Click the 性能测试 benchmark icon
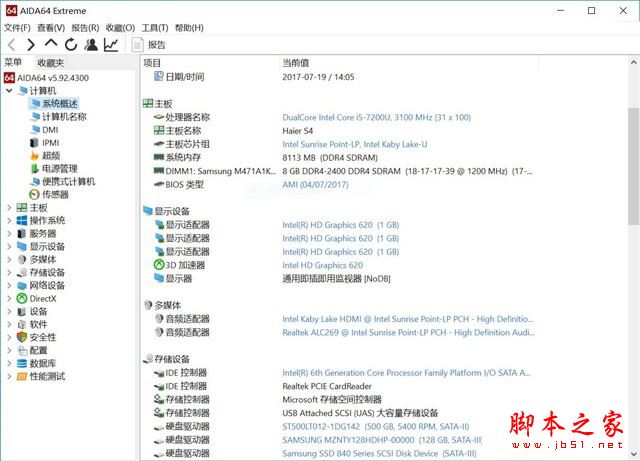 click(x=22, y=376)
